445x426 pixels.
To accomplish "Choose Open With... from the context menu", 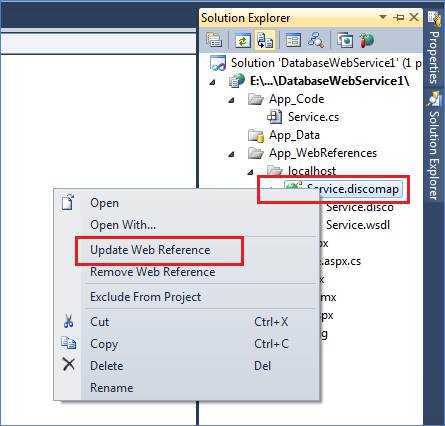I will click(123, 225).
